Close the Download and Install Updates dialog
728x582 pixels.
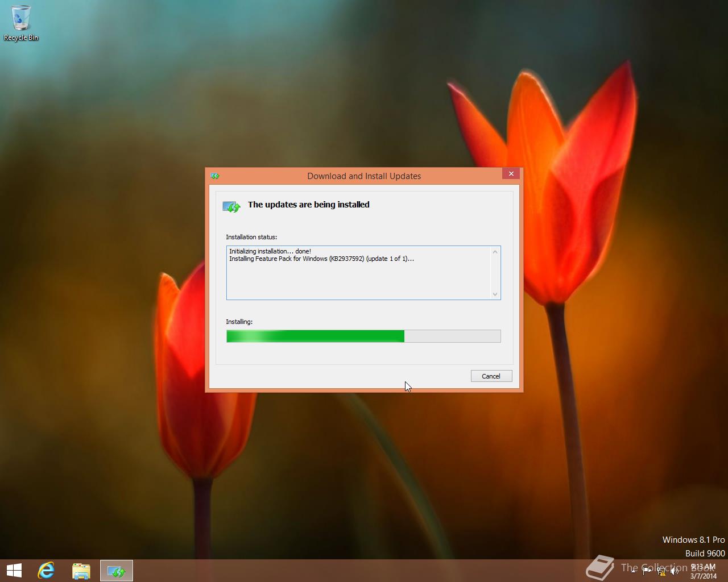[x=511, y=174]
